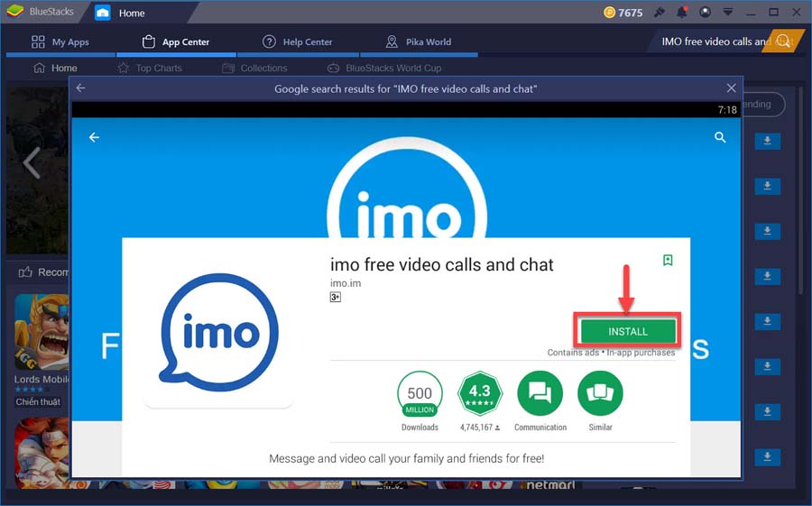Screen dimensions: 812x506
Task: Click the fourth download icon in the right list
Action: [x=768, y=276]
